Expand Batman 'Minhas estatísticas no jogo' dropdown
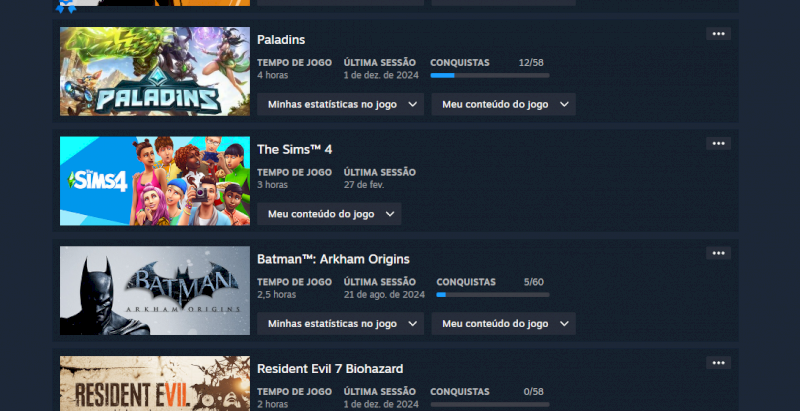The height and width of the screenshot is (411, 800). coord(340,323)
